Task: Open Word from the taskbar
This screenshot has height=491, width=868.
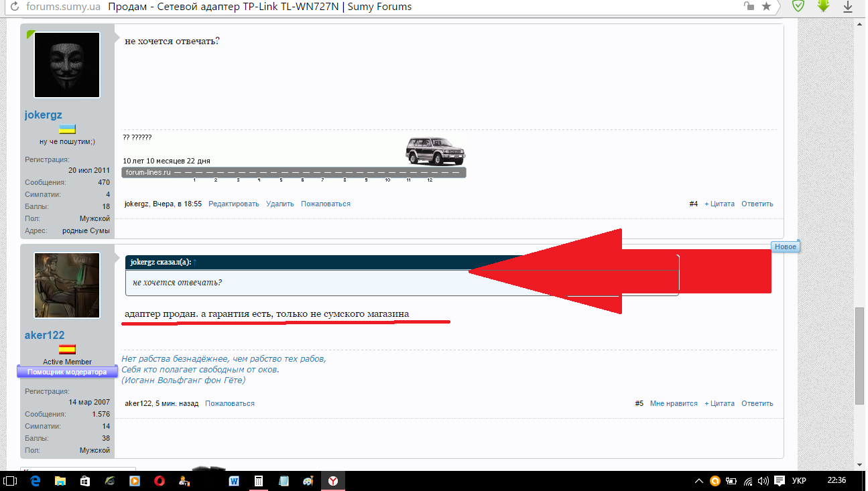Action: pyautogui.click(x=235, y=480)
